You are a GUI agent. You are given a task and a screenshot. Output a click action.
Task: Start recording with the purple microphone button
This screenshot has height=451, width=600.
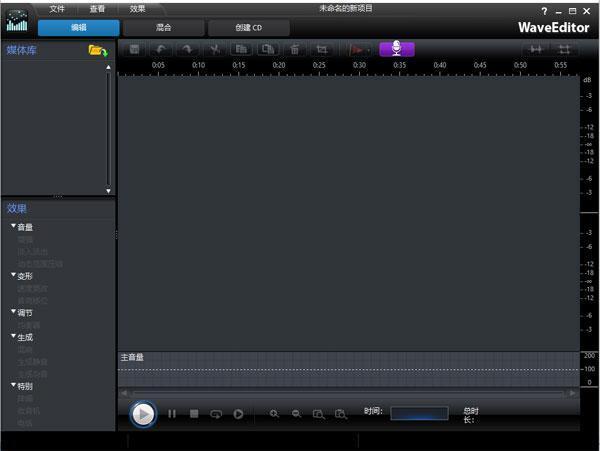coord(397,49)
